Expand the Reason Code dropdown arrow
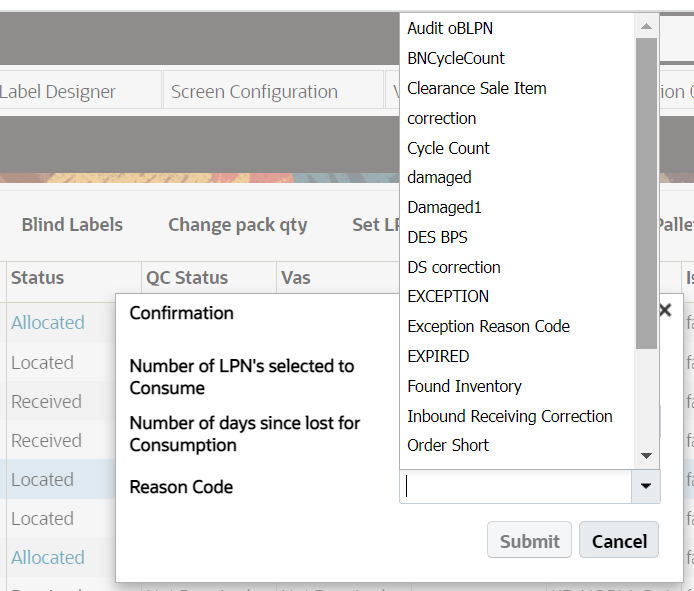This screenshot has width=694, height=591. click(645, 487)
